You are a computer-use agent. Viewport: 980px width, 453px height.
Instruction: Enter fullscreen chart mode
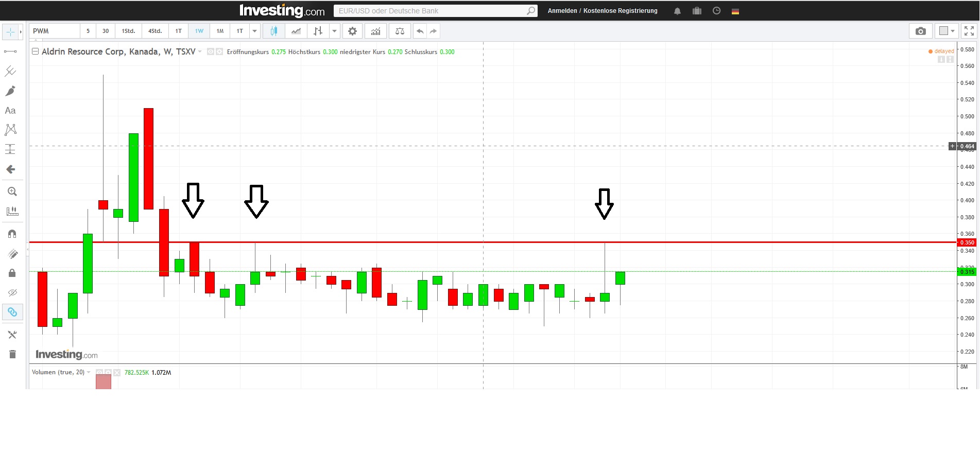tap(969, 31)
